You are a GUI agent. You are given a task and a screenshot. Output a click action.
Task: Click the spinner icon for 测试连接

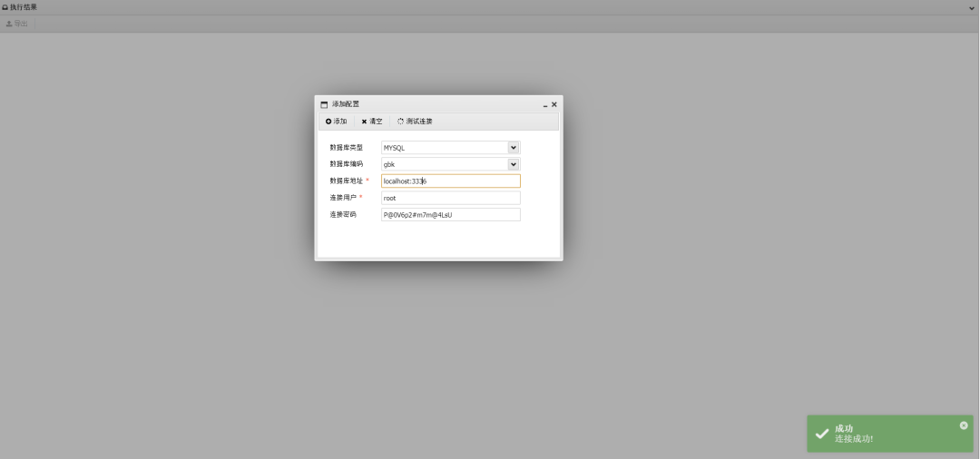pos(401,122)
